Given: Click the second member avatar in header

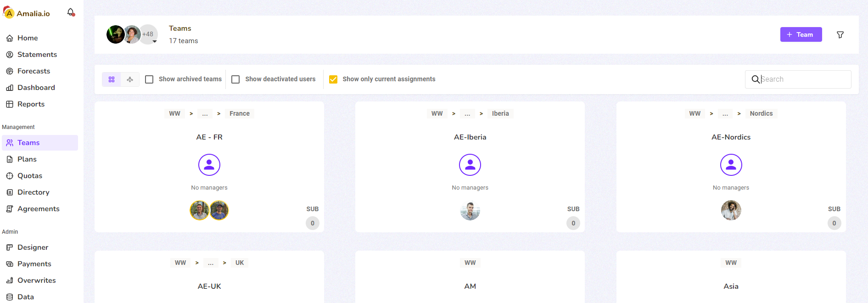Looking at the screenshot, I should pyautogui.click(x=132, y=34).
